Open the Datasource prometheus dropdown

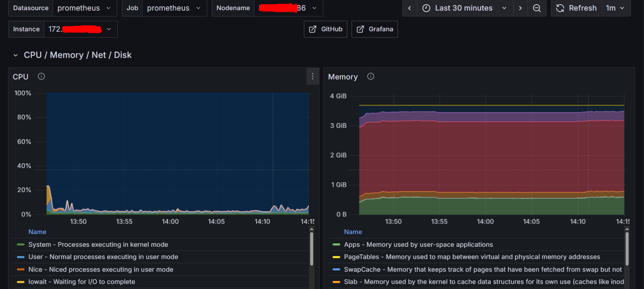click(84, 8)
